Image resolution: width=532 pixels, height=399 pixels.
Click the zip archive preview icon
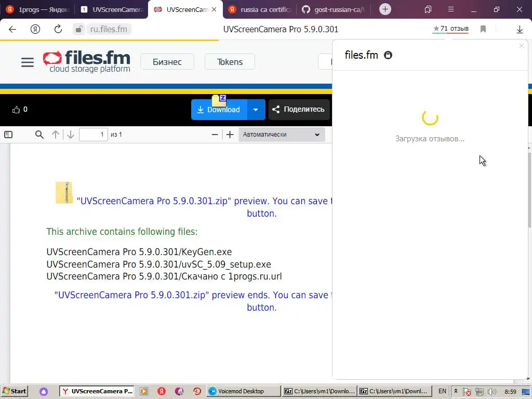tap(64, 192)
